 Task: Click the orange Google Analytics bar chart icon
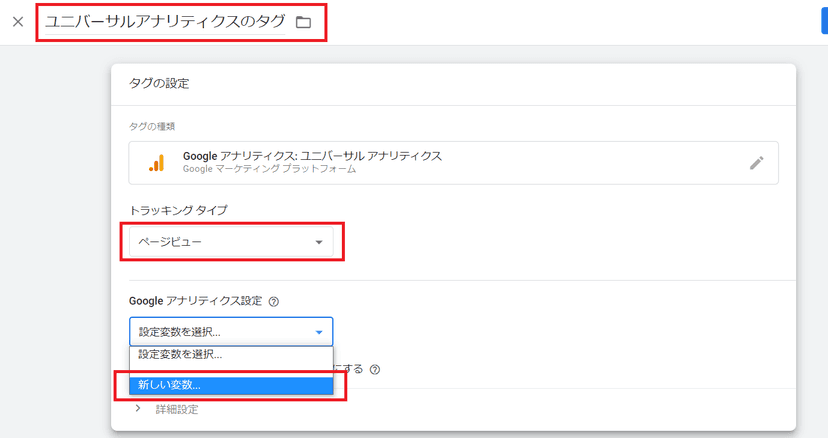[x=156, y=163]
